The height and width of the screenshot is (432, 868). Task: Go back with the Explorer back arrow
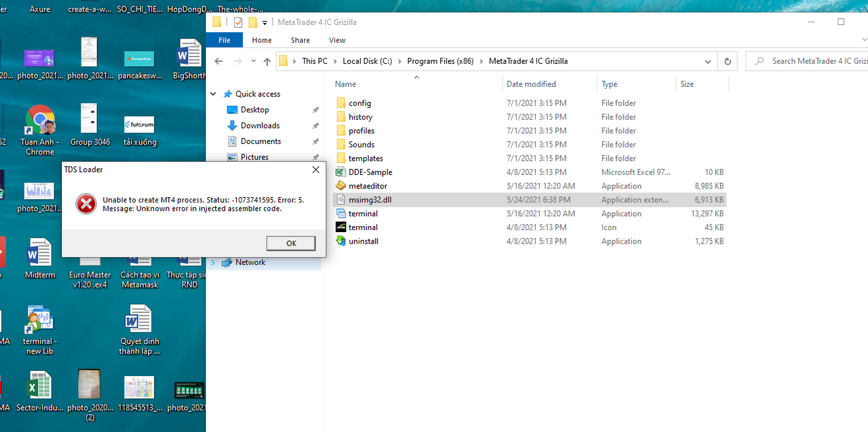[218, 61]
